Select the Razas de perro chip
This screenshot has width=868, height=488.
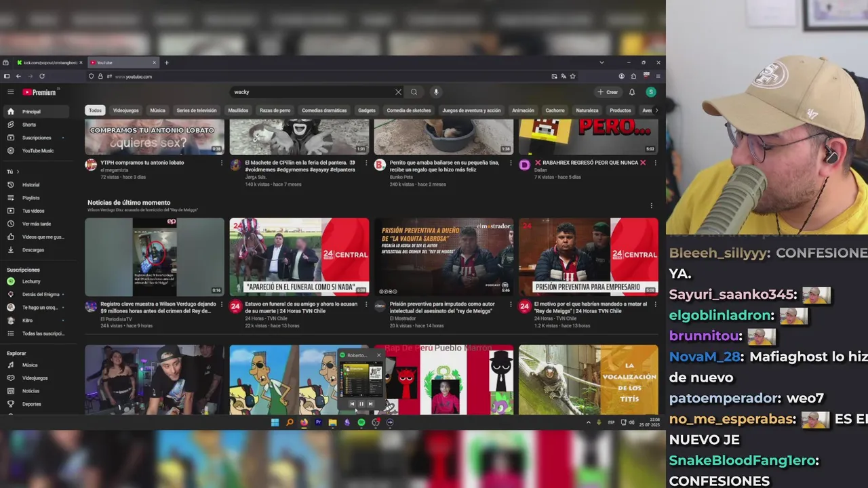(x=275, y=110)
